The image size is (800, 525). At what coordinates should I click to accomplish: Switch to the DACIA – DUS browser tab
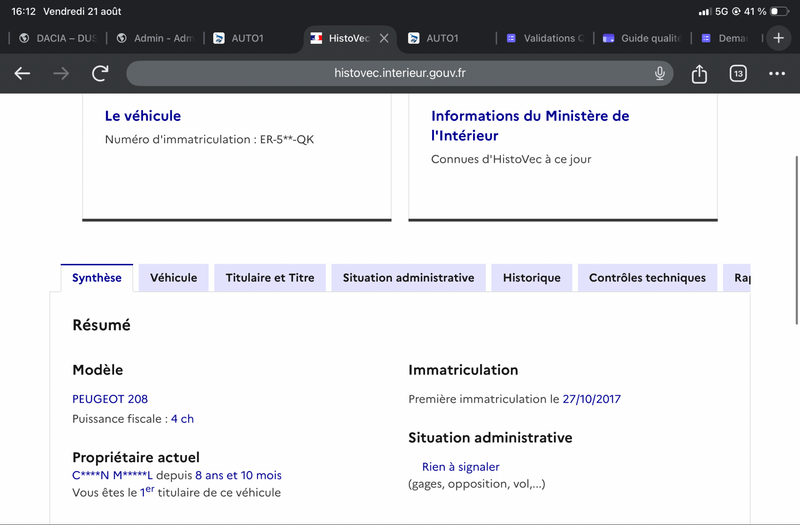click(x=57, y=38)
